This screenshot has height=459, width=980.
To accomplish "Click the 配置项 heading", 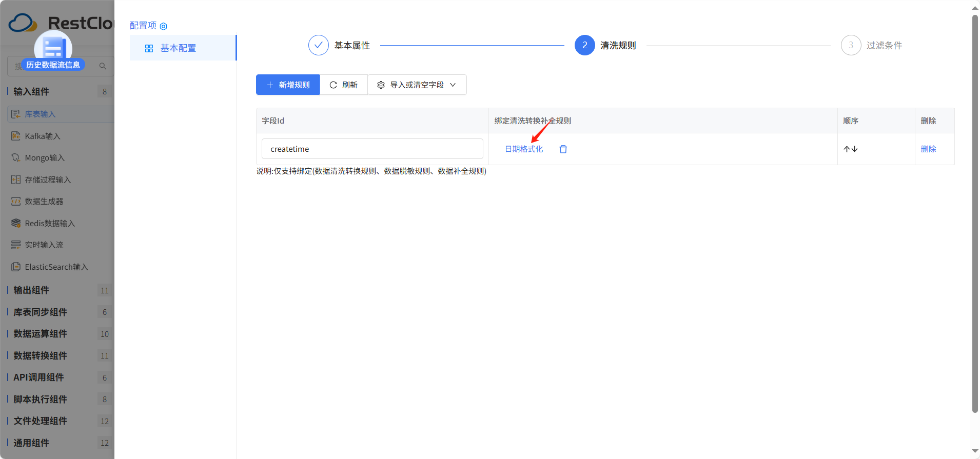I will point(143,26).
